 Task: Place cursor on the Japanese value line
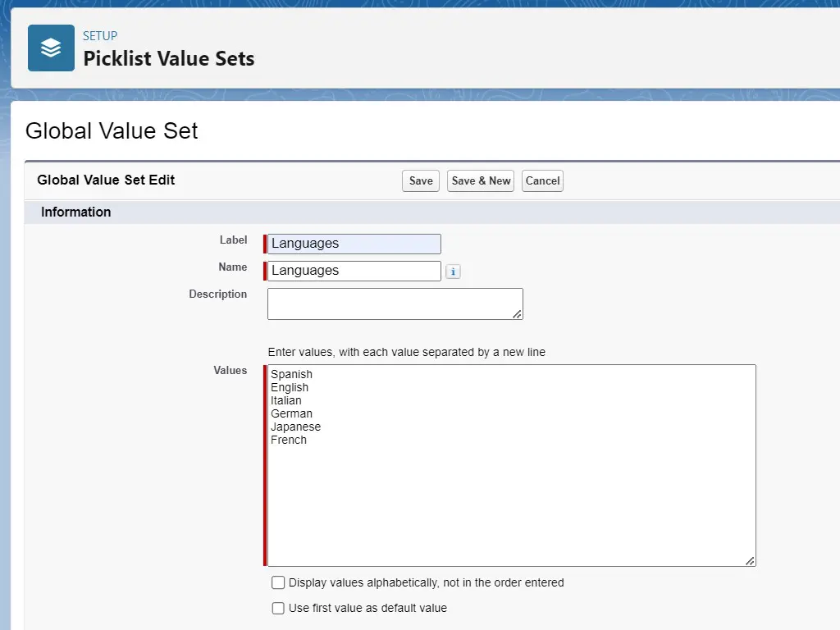(x=295, y=427)
